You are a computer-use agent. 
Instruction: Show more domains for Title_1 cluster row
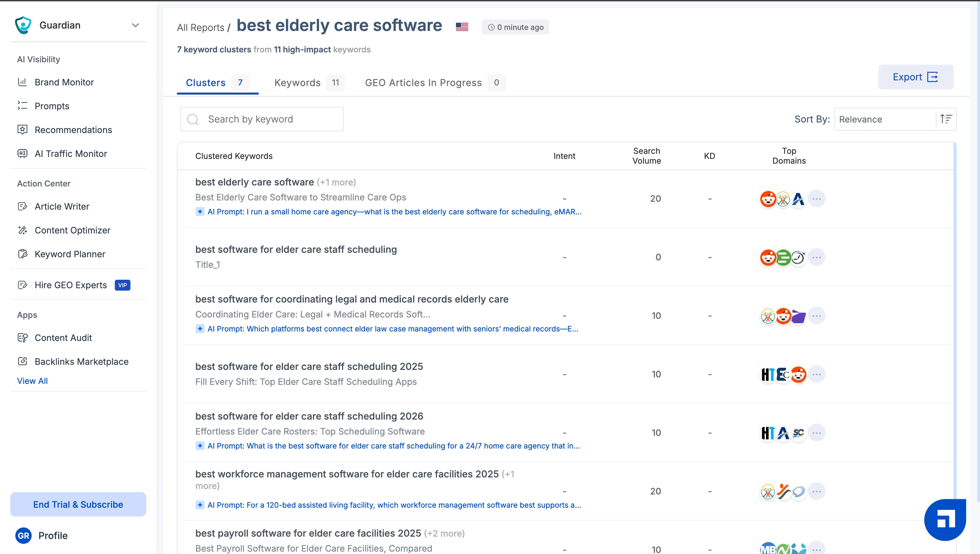tap(816, 257)
